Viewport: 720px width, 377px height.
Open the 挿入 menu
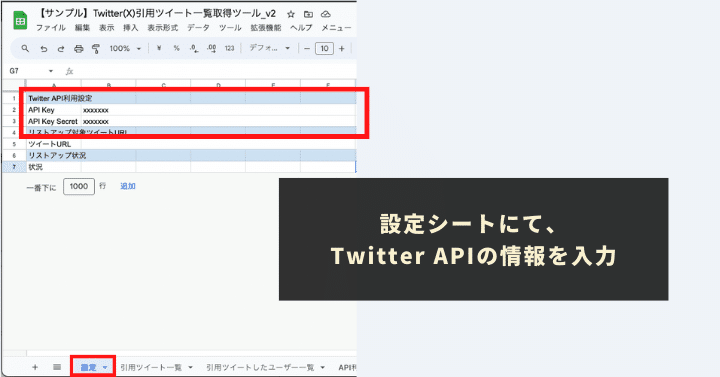(x=130, y=28)
